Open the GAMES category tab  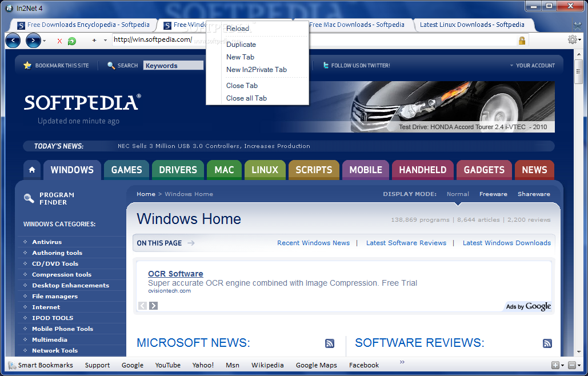pyautogui.click(x=126, y=170)
